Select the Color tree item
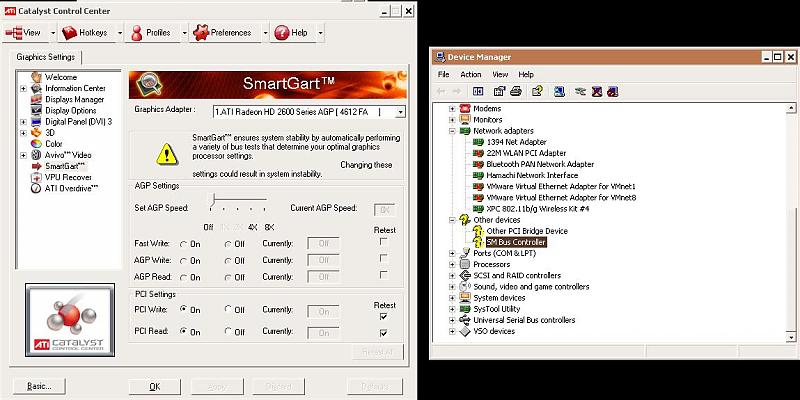This screenshot has height=400, width=800. coord(54,144)
